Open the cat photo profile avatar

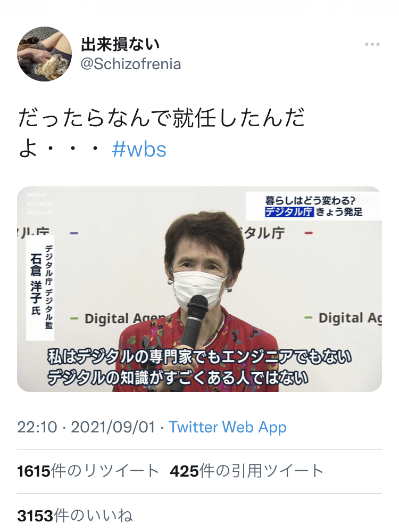[44, 54]
